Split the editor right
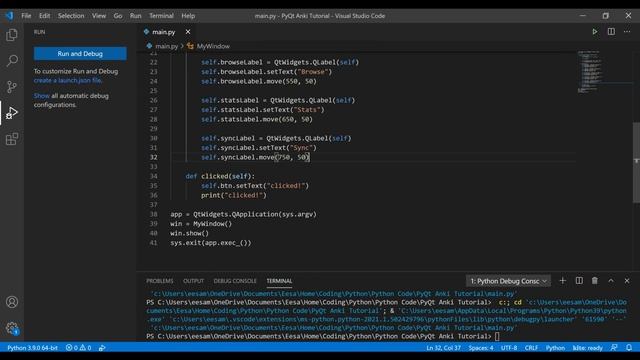Image resolution: width=640 pixels, height=360 pixels. tap(611, 32)
